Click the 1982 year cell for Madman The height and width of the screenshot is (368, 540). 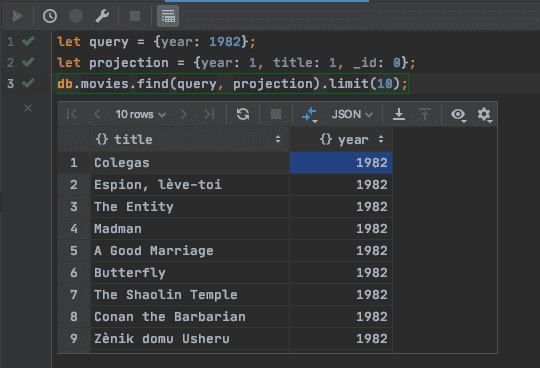[x=341, y=229]
